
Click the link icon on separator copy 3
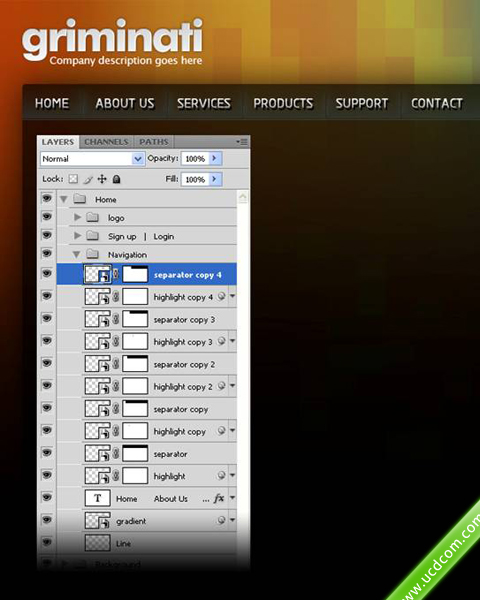click(x=116, y=319)
